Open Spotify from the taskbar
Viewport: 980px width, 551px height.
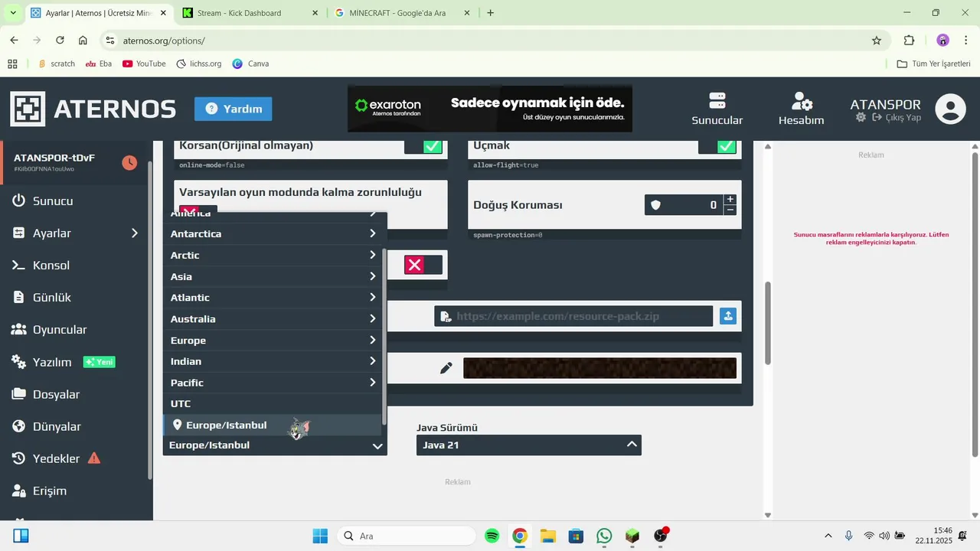tap(492, 536)
